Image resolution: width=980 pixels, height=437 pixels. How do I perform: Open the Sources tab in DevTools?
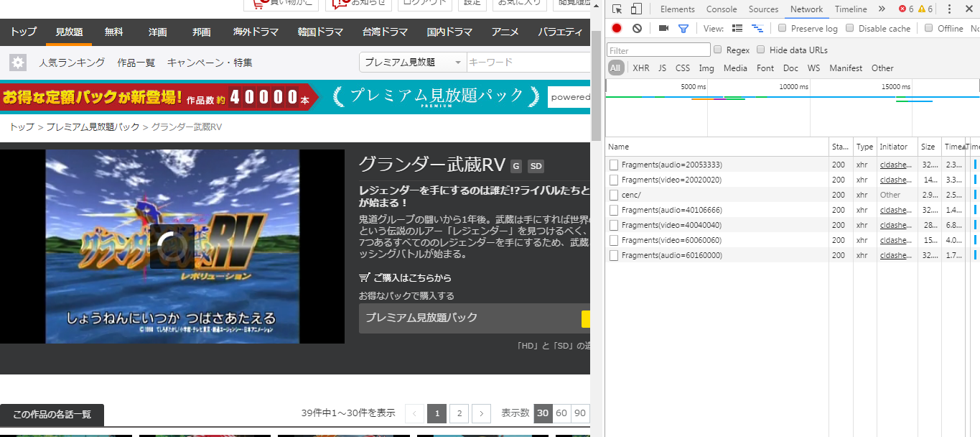point(763,9)
